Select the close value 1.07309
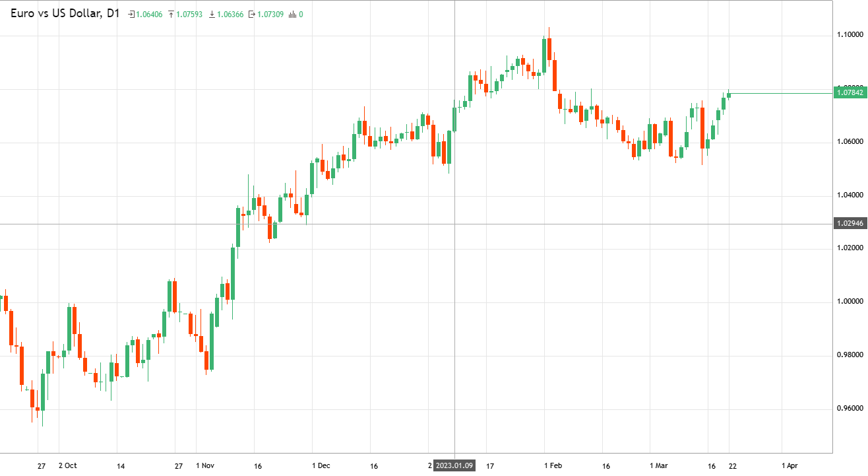Viewport: 868px width, 476px height. click(270, 14)
